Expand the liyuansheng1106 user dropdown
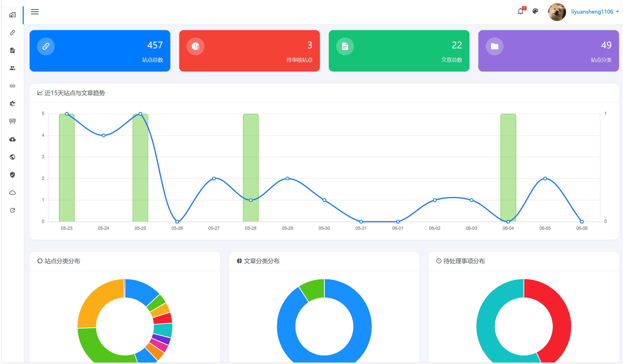Image resolution: width=623 pixels, height=364 pixels. (595, 12)
